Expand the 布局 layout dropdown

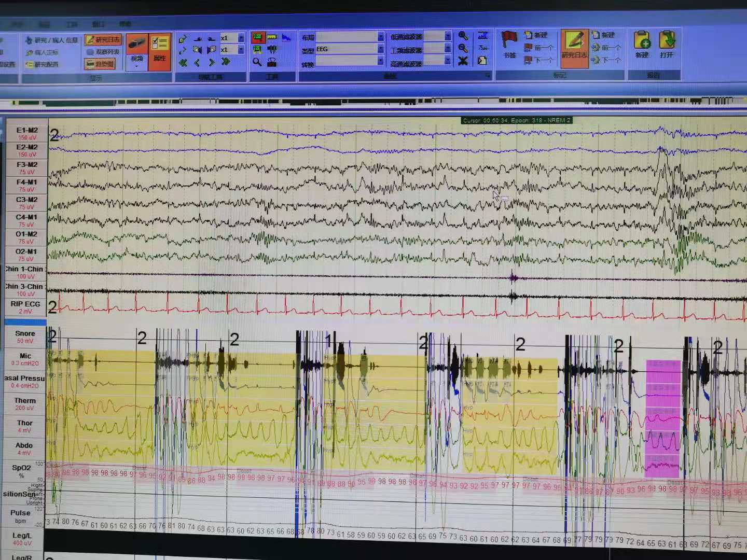pos(380,37)
